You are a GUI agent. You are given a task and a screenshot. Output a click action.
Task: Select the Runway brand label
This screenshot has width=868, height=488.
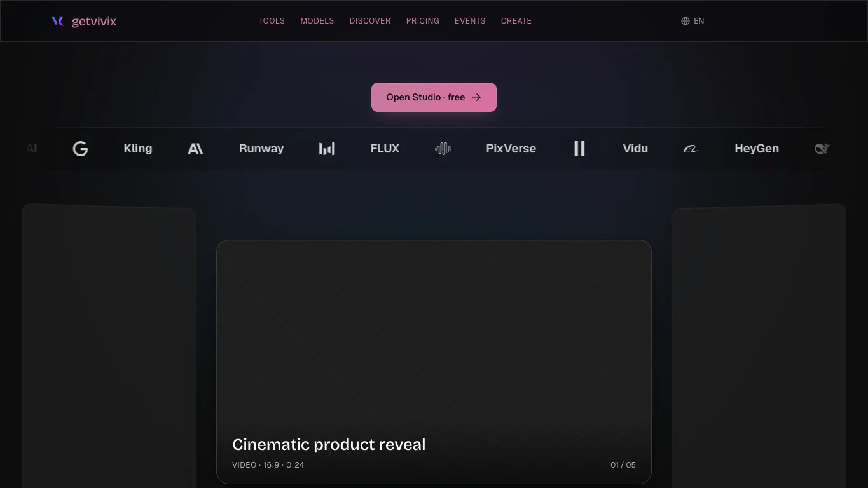tap(261, 149)
